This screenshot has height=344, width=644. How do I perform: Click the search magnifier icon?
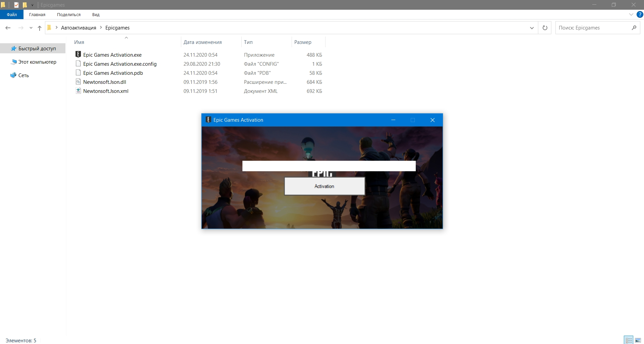634,28
